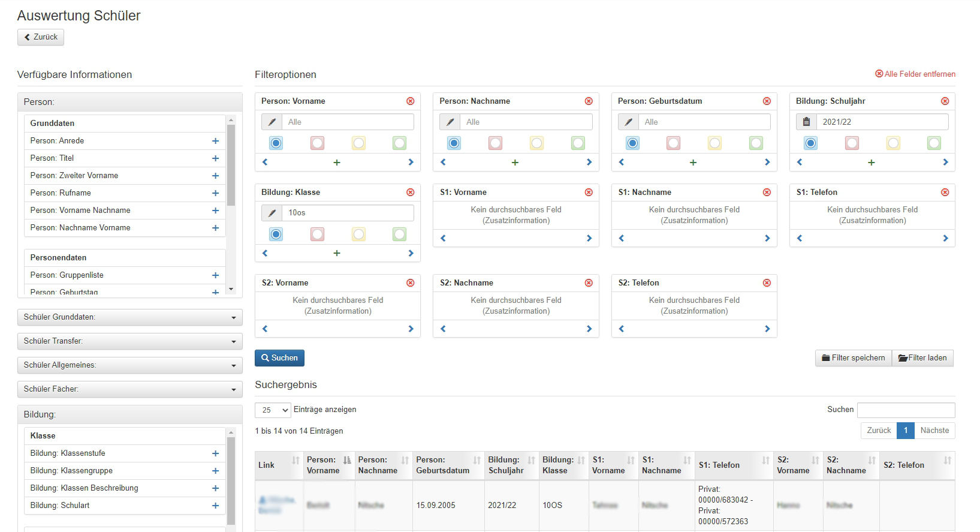
Task: Select red radio option in Bildung: Klasse
Action: point(317,235)
